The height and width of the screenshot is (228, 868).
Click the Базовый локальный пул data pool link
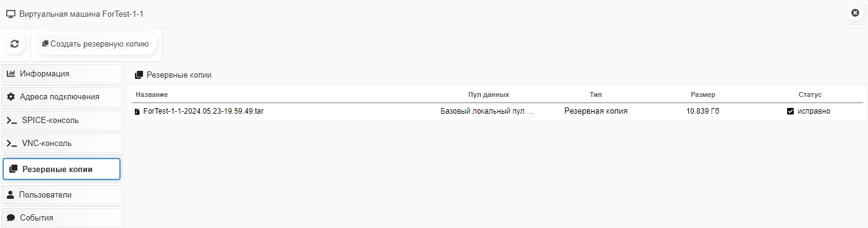point(487,111)
